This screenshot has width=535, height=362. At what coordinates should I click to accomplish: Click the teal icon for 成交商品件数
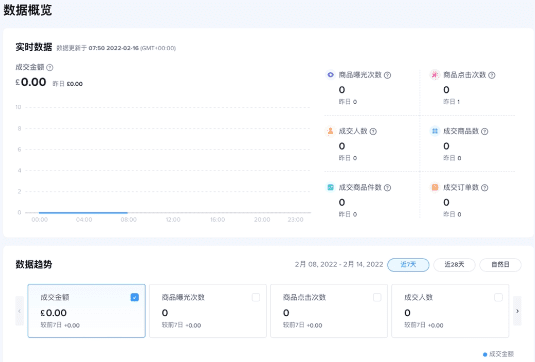330,187
